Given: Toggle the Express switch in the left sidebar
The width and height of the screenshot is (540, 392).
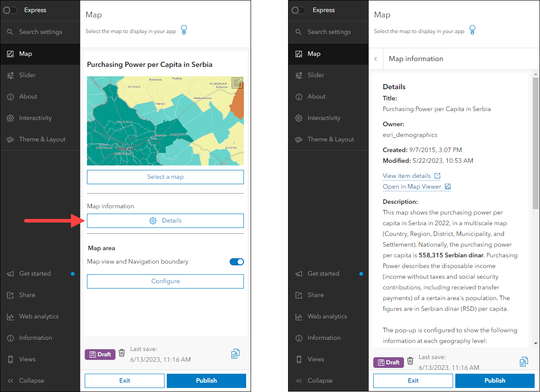Looking at the screenshot, I should pyautogui.click(x=10, y=10).
